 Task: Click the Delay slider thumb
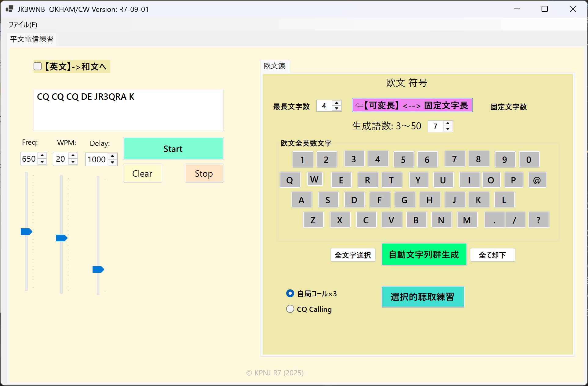98,269
